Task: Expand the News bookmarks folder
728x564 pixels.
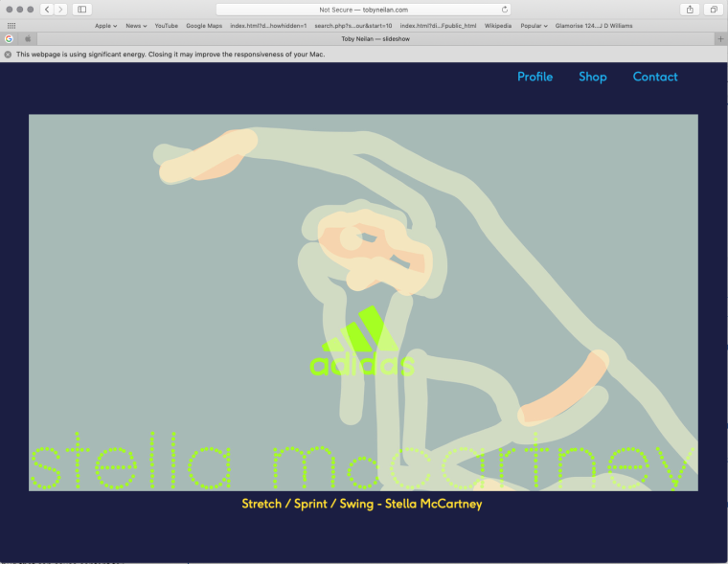Action: [x=136, y=26]
